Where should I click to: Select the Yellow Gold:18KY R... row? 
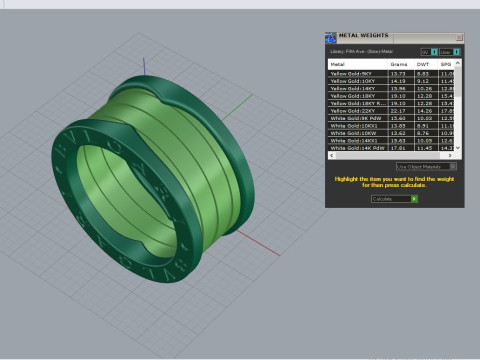point(391,103)
